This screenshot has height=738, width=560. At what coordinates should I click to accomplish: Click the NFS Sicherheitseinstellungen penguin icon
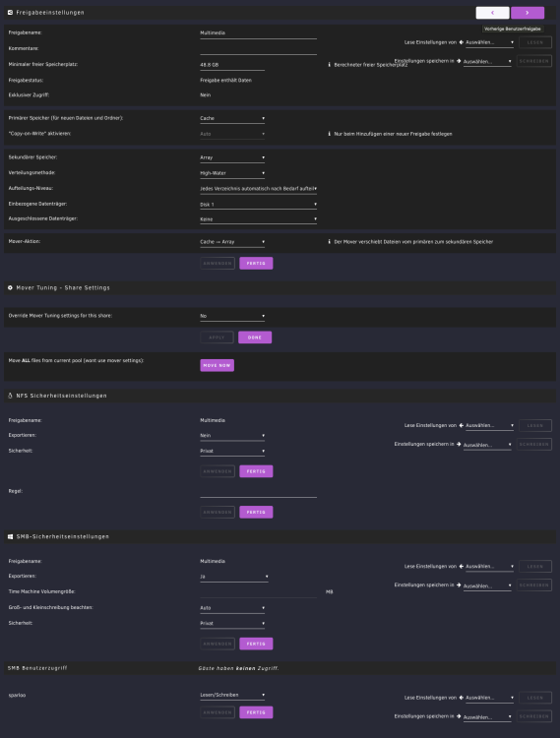pos(11,396)
